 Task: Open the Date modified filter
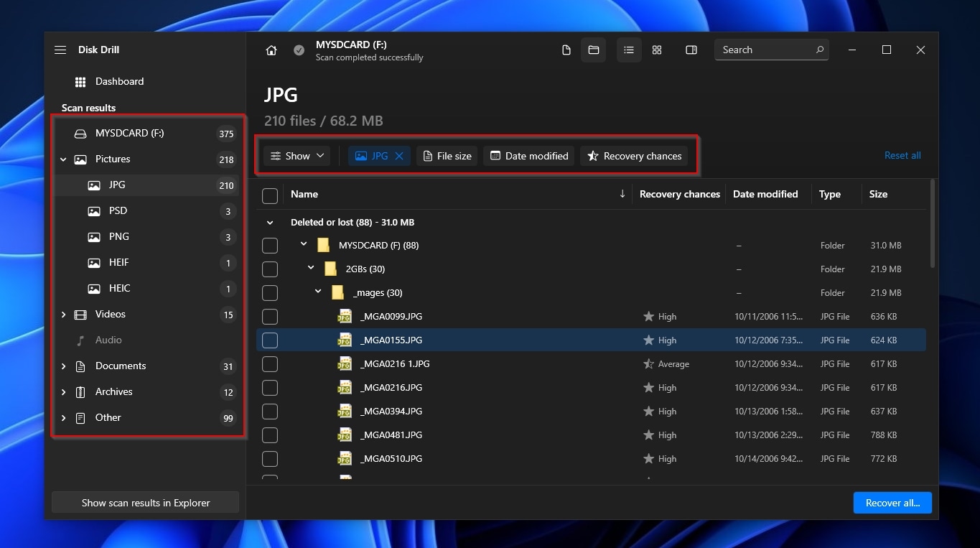[529, 156]
